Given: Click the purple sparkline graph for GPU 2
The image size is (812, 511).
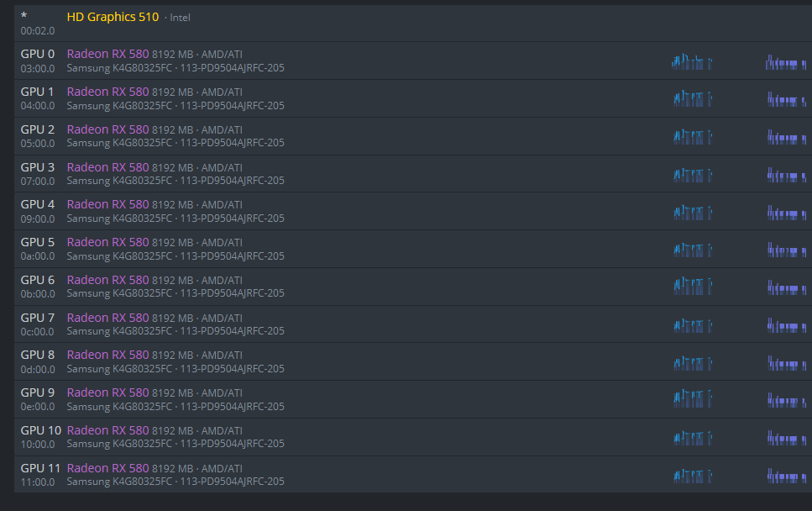Looking at the screenshot, I should pos(786,137).
